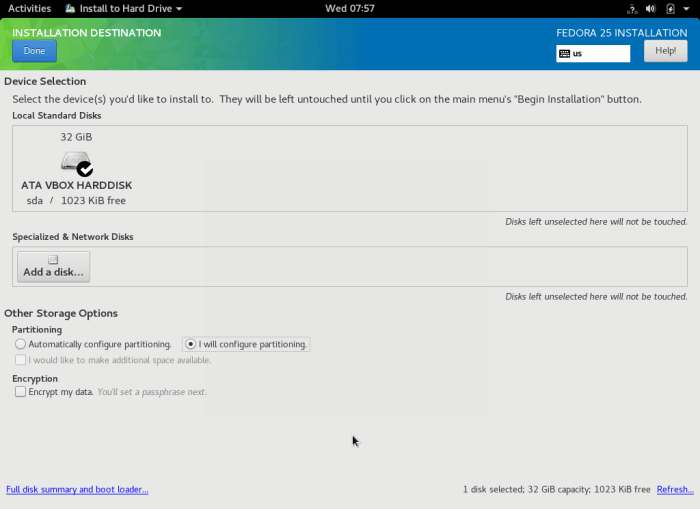Click the Help! button
This screenshot has width=700, height=509.
tap(665, 51)
